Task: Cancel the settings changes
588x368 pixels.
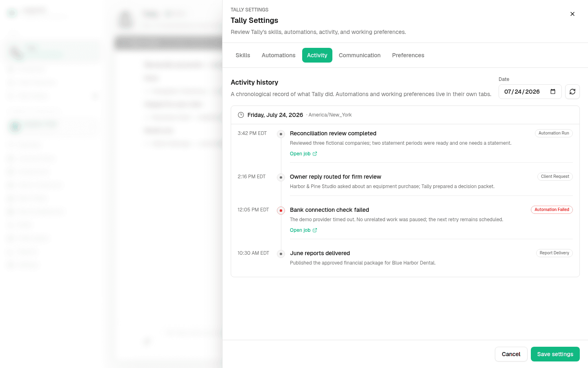Action: click(511, 354)
